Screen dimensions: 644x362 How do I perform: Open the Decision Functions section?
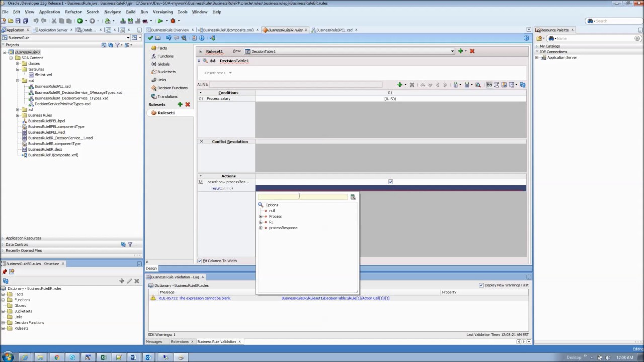172,88
